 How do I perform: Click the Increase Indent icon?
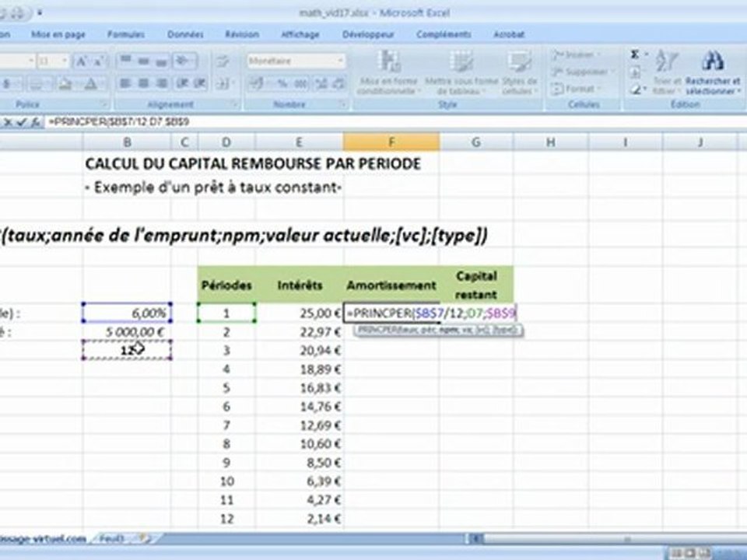(x=200, y=83)
